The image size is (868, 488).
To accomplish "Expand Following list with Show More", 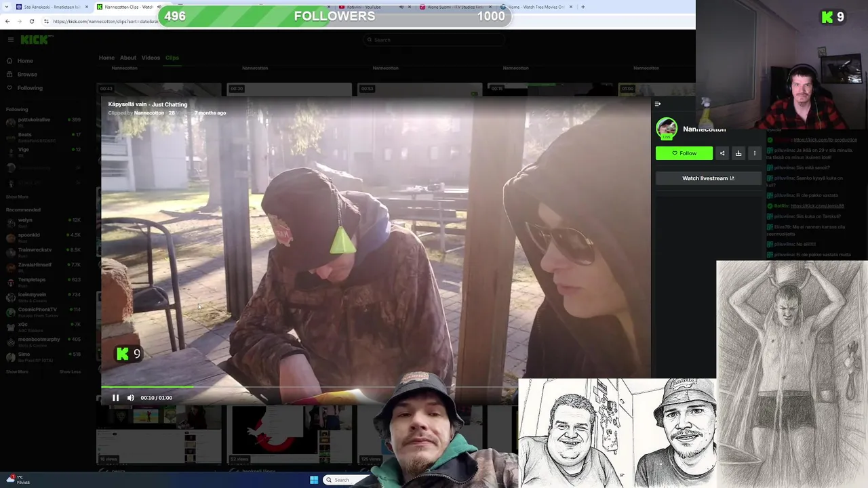I will 17,197.
